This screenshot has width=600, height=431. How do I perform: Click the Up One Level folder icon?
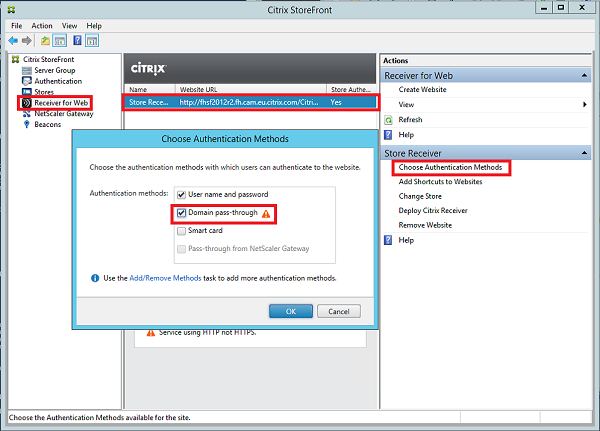click(45, 41)
